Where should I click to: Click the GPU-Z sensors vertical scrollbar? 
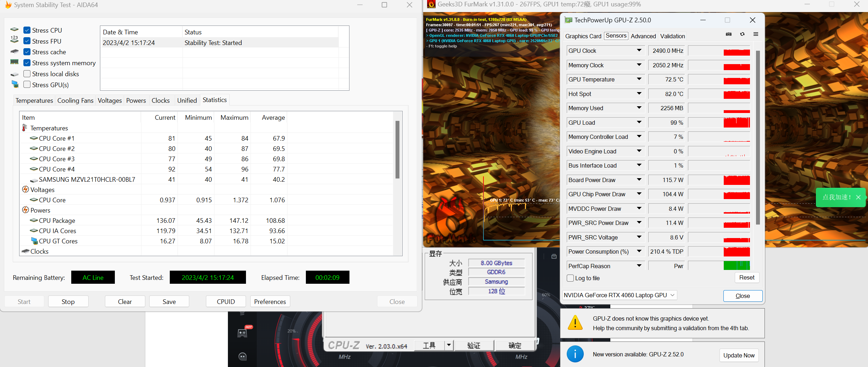pos(758,137)
